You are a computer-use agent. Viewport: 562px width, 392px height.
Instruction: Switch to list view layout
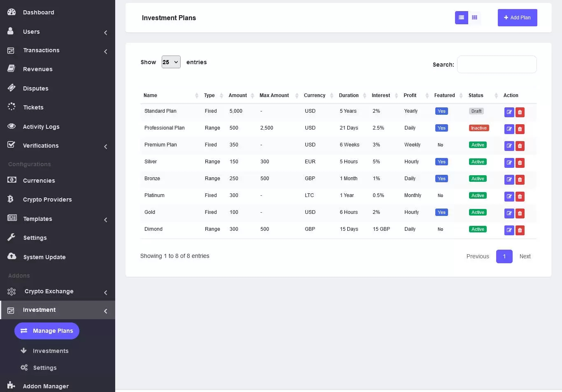point(461,18)
